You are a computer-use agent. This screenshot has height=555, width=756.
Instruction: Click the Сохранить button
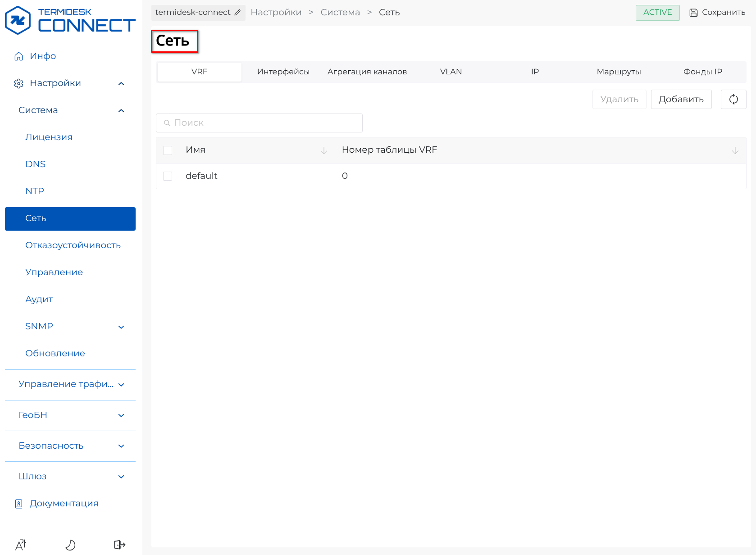coord(717,13)
